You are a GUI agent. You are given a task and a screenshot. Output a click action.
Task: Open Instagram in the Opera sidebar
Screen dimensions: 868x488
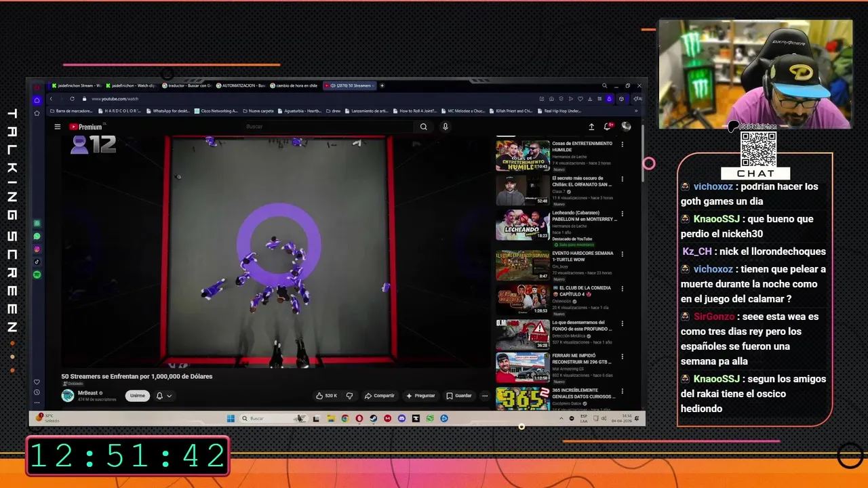coord(37,249)
